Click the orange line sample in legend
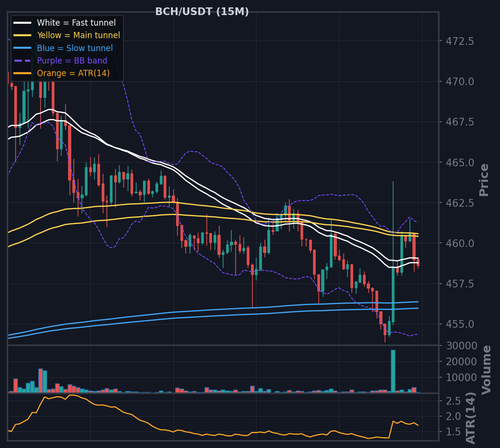500x448 pixels. point(22,73)
